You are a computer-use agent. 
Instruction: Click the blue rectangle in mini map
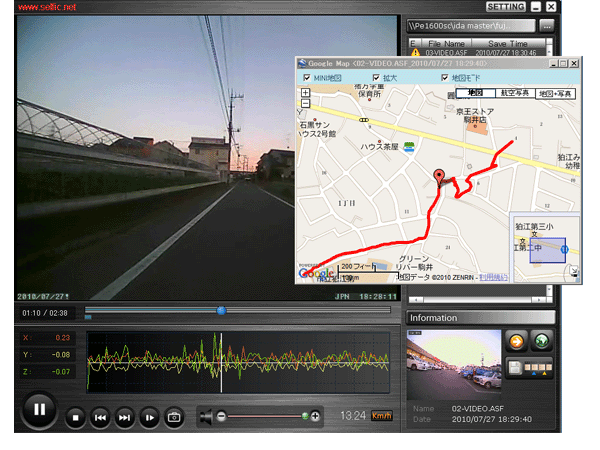click(547, 250)
